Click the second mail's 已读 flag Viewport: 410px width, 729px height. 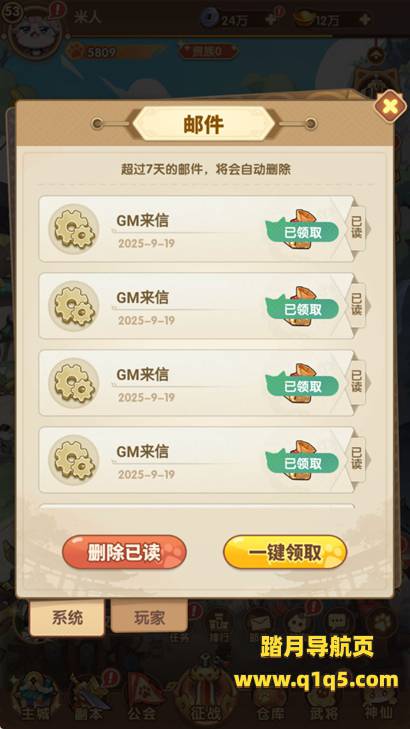click(357, 306)
